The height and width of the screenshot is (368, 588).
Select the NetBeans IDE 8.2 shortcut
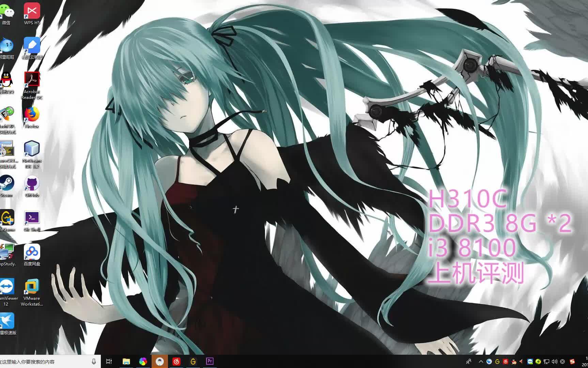tap(32, 154)
